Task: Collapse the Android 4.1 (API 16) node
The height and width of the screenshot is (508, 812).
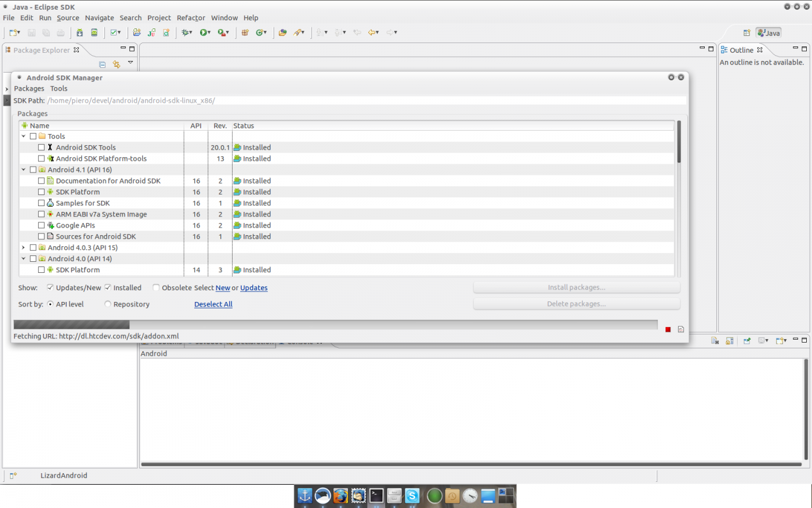Action: tap(24, 169)
